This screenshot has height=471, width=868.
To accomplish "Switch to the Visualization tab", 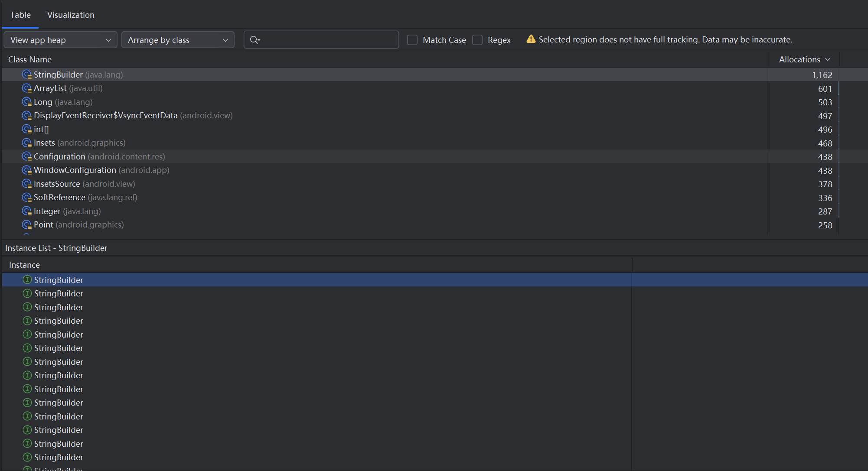I will (71, 15).
